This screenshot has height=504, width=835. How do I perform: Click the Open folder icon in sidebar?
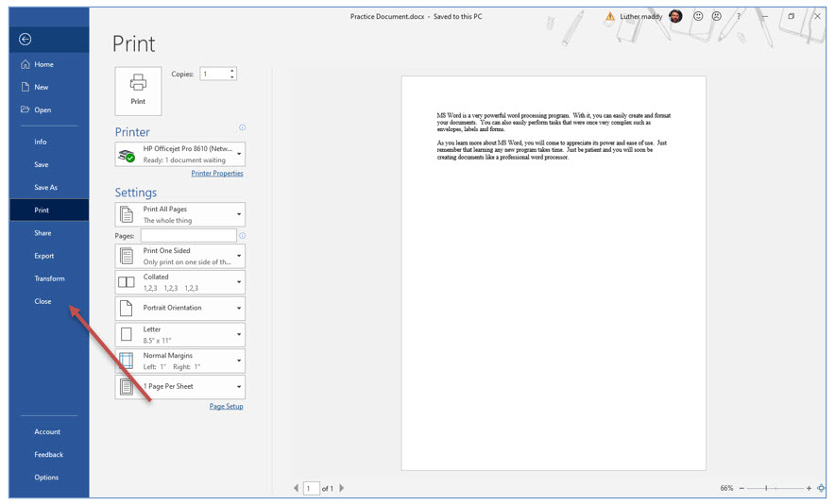(25, 109)
